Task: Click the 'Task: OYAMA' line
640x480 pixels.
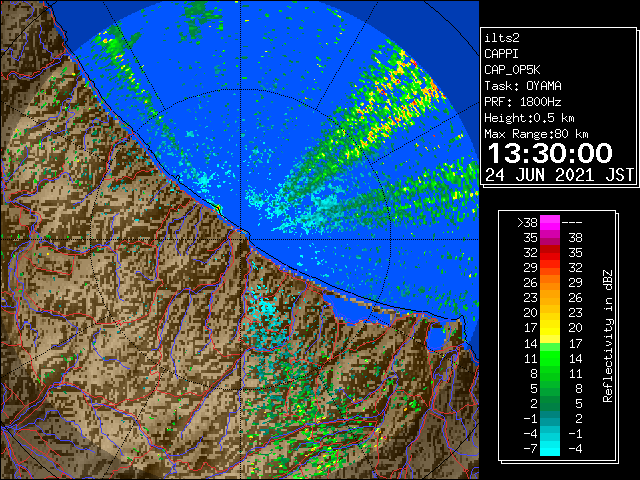Action: [x=523, y=86]
